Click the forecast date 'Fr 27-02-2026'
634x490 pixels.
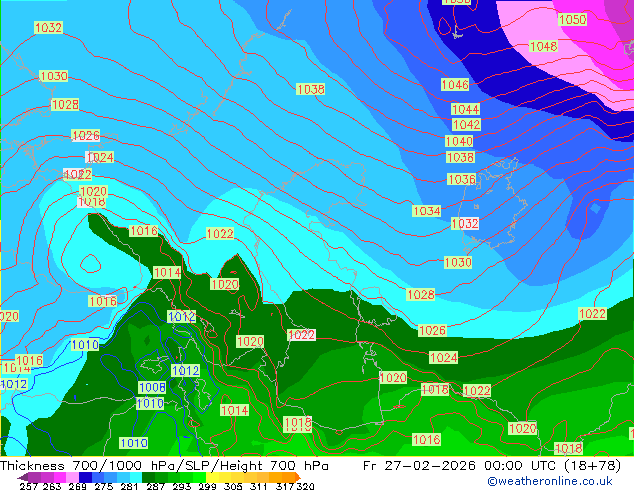coord(419,465)
